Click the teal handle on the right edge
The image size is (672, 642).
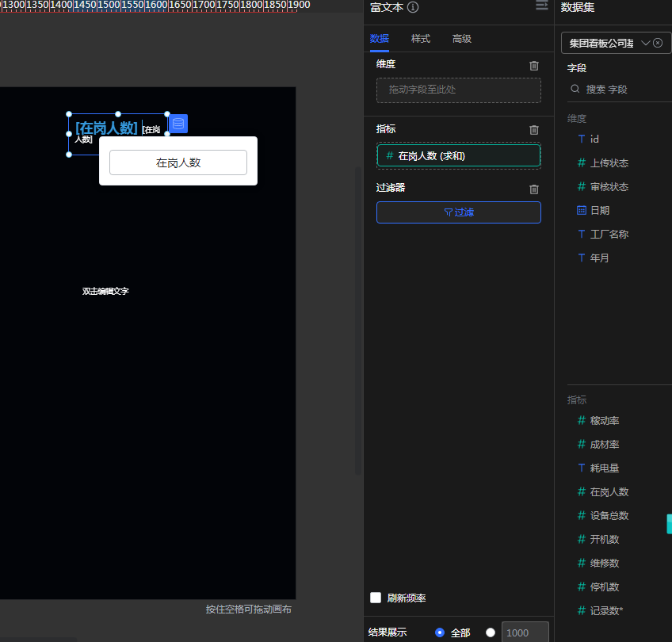click(669, 524)
